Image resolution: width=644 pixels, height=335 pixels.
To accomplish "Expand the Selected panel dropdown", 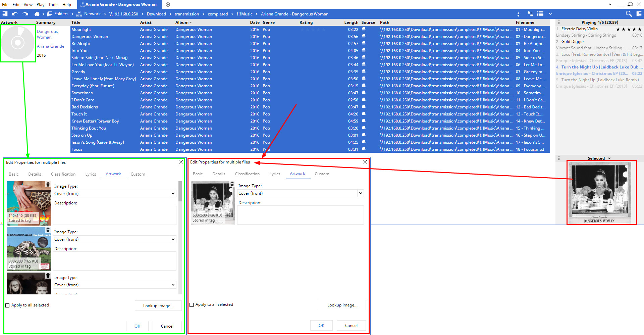I will tap(609, 158).
